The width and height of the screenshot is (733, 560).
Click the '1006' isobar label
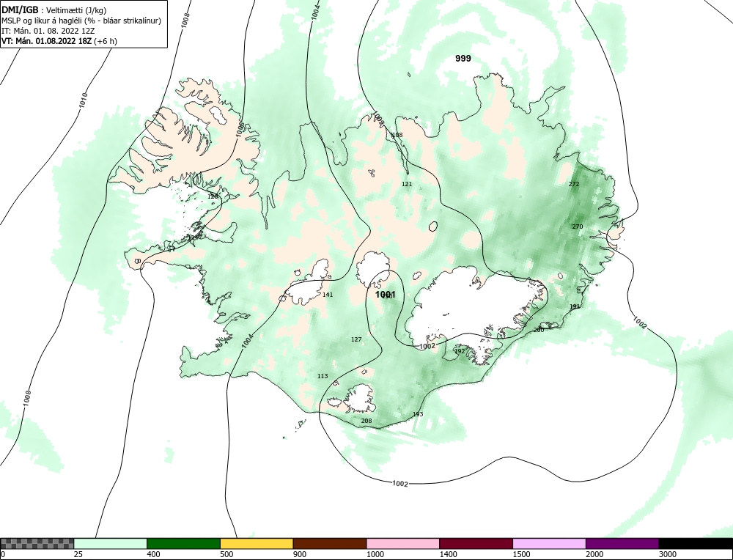pos(240,130)
